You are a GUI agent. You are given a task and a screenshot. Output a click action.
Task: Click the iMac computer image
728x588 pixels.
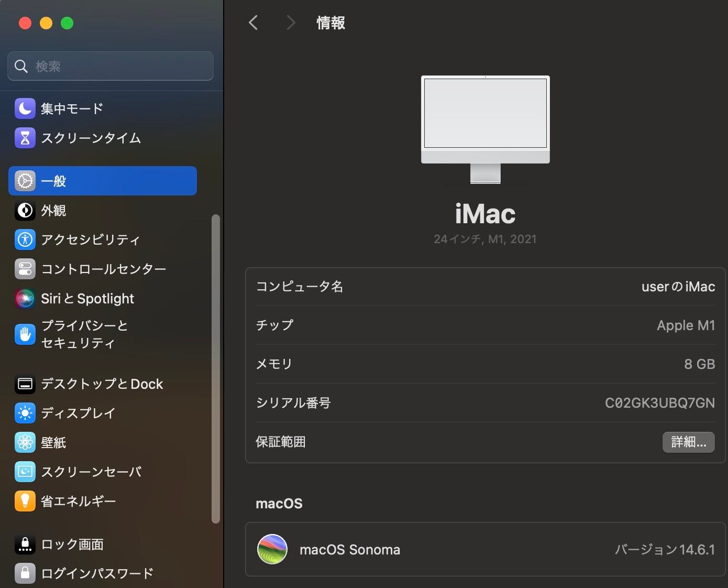pos(486,129)
